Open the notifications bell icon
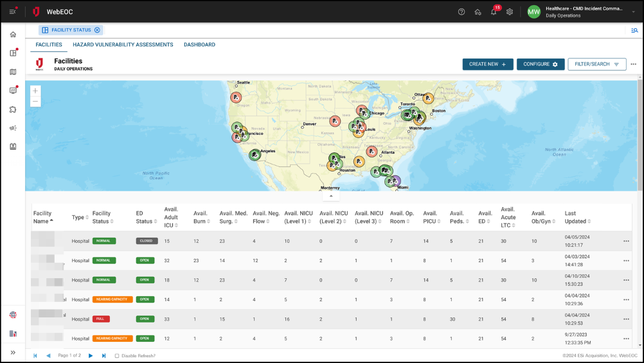 494,12
